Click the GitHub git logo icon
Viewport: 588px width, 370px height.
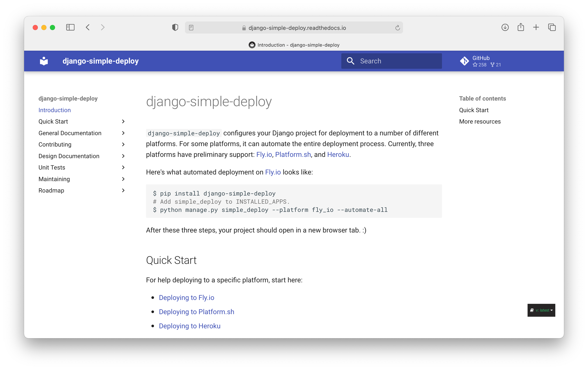(x=464, y=61)
